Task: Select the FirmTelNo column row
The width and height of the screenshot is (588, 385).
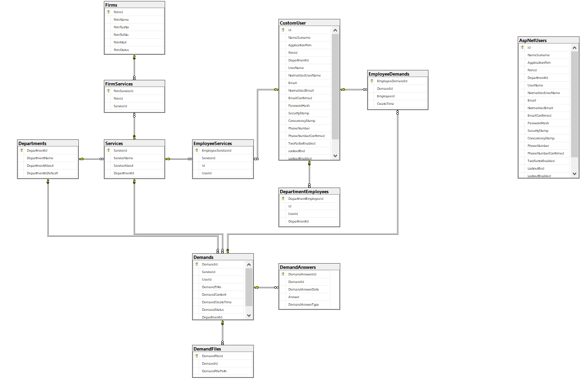Action: pyautogui.click(x=134, y=35)
